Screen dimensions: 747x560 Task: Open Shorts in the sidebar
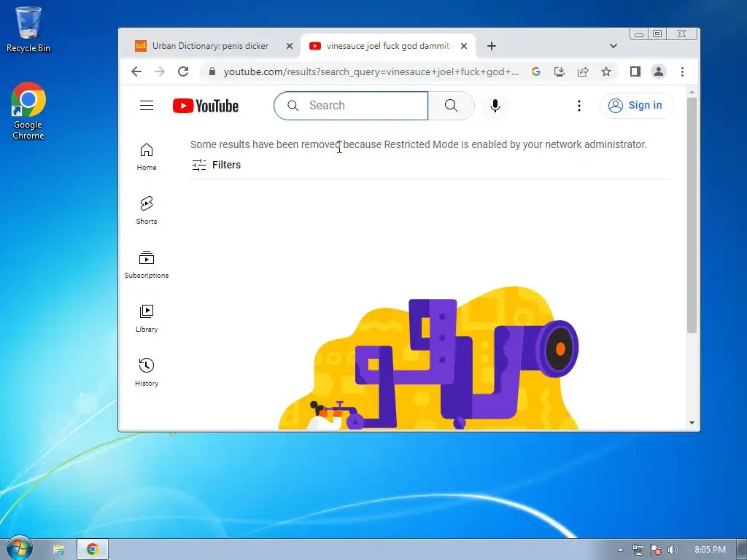[x=146, y=211]
